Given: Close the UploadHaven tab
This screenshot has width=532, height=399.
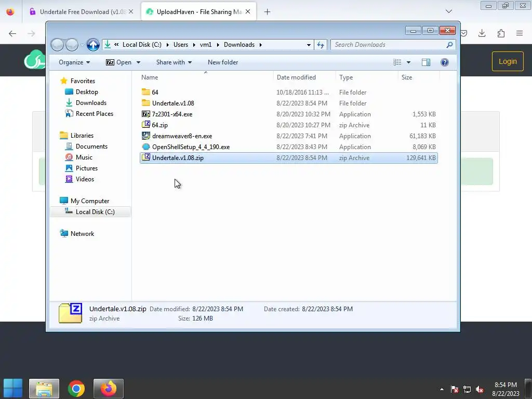Looking at the screenshot, I should coord(248,11).
